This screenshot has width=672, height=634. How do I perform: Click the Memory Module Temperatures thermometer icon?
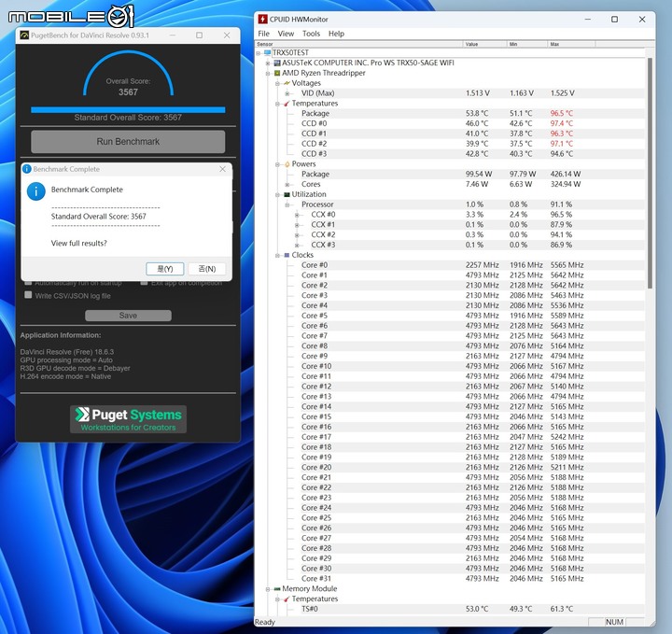[x=287, y=599]
